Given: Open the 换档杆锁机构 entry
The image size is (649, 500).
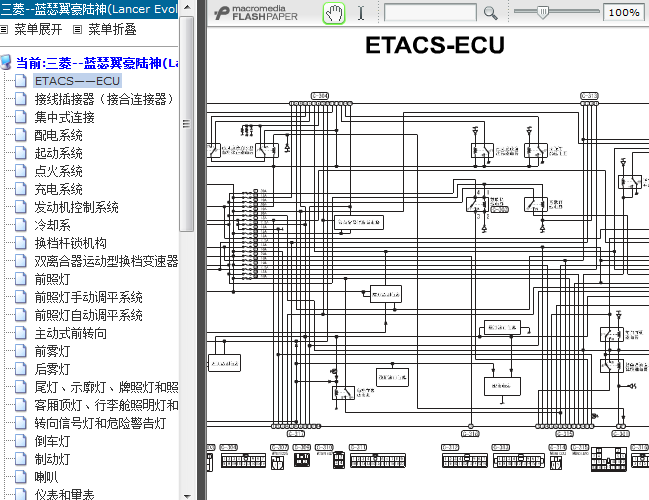Looking at the screenshot, I should [70, 243].
